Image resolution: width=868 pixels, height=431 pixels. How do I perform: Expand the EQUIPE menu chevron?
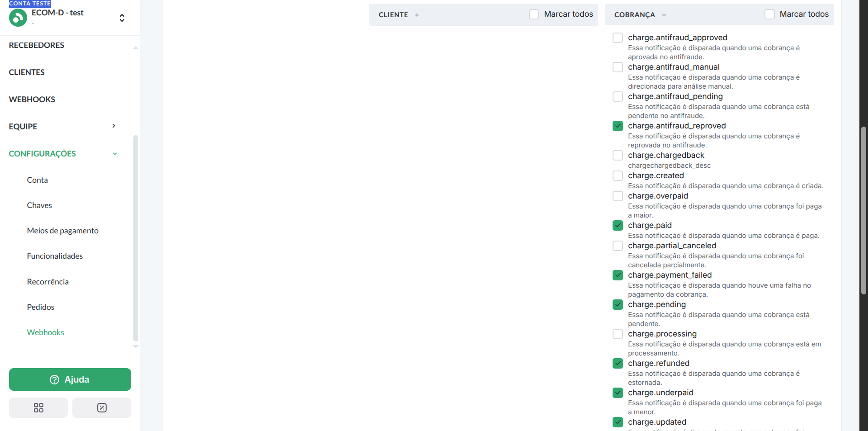[x=114, y=126]
